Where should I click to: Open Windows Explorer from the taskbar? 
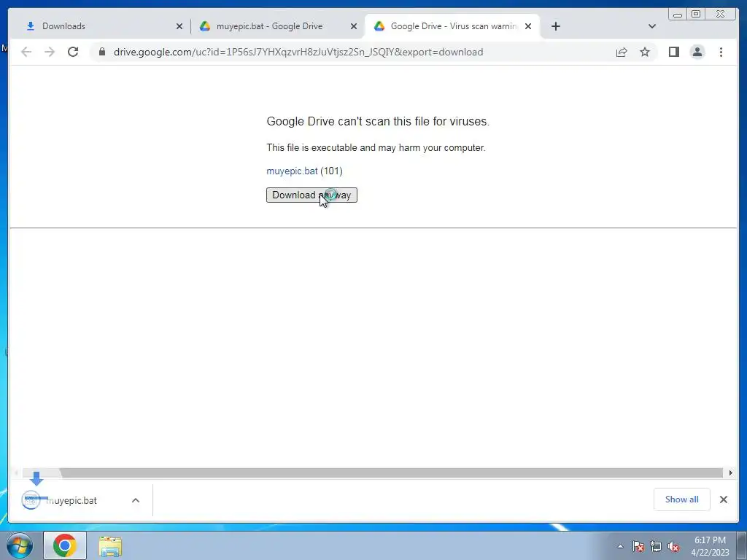(110, 546)
